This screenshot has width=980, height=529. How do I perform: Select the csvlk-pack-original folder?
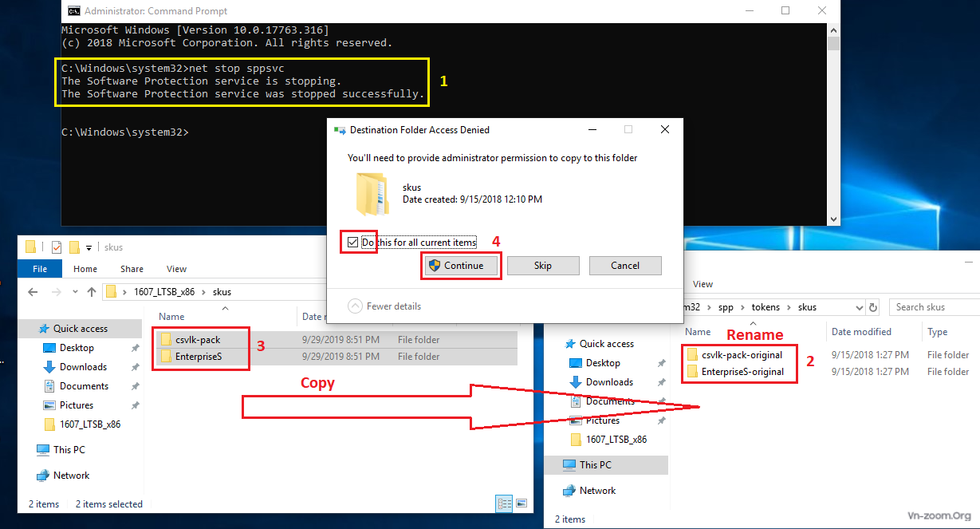click(x=742, y=355)
